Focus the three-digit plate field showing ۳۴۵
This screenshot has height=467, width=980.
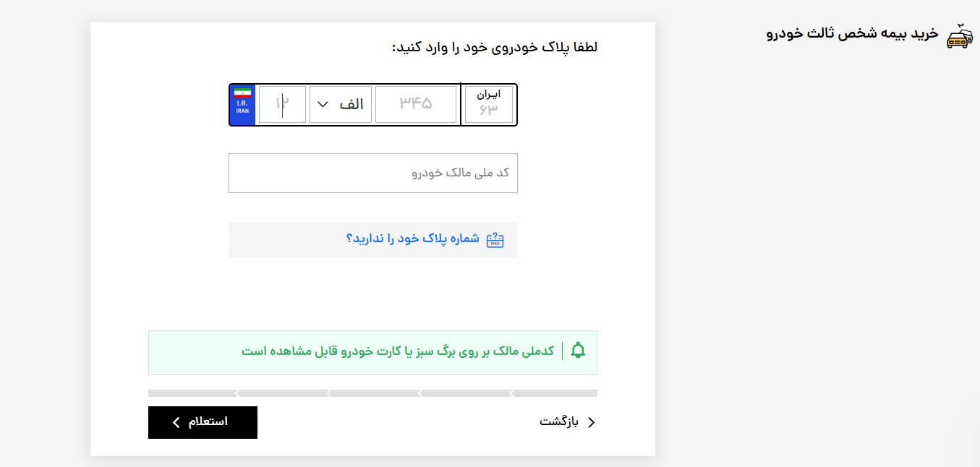tap(416, 105)
